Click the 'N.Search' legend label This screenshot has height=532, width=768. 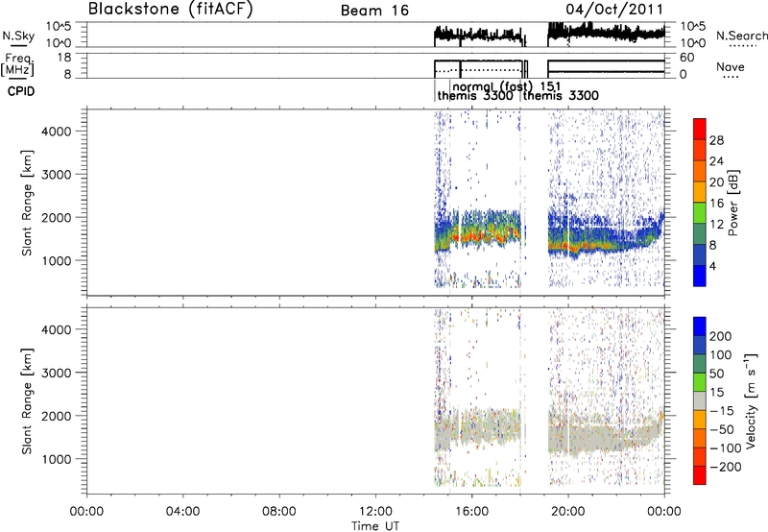[742, 36]
